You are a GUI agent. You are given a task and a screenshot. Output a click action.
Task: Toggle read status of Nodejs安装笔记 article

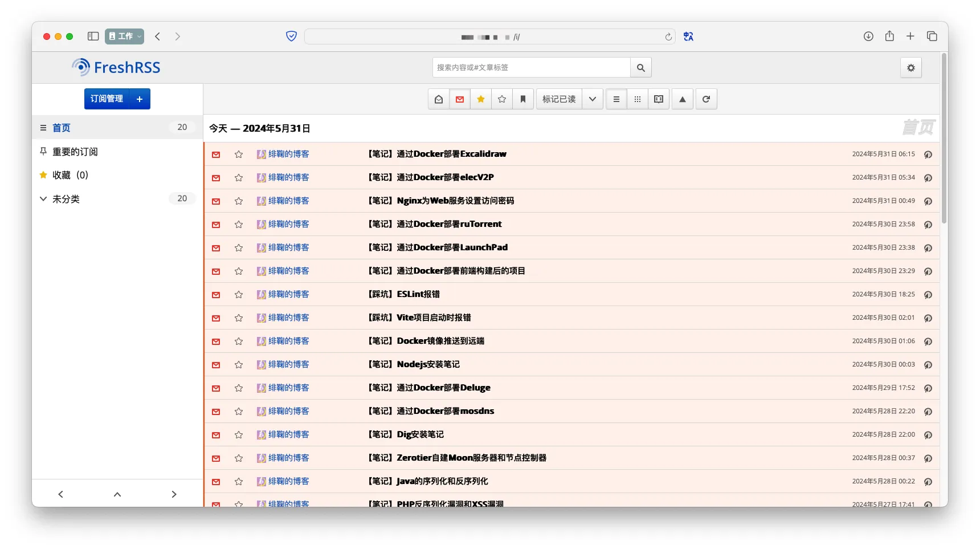coord(216,365)
